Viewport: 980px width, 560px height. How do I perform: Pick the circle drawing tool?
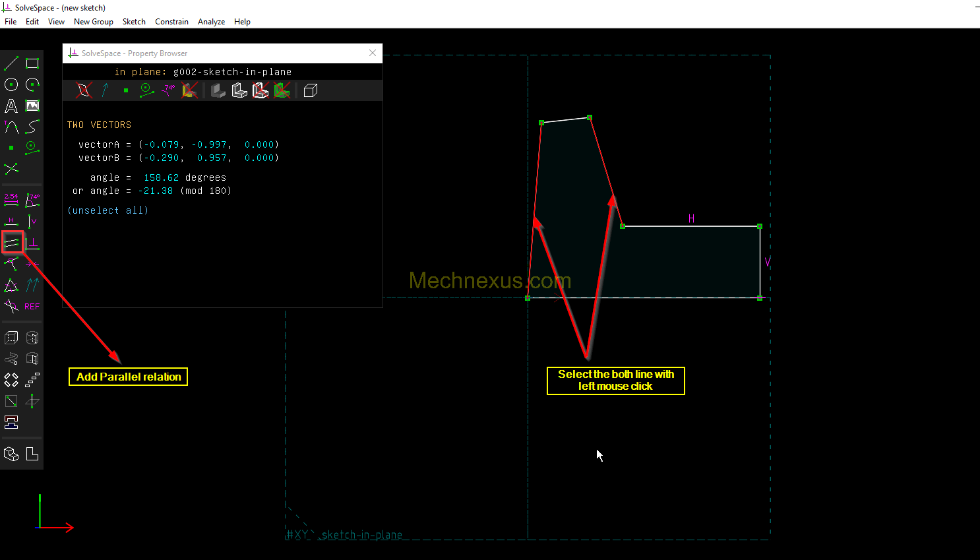(x=11, y=84)
